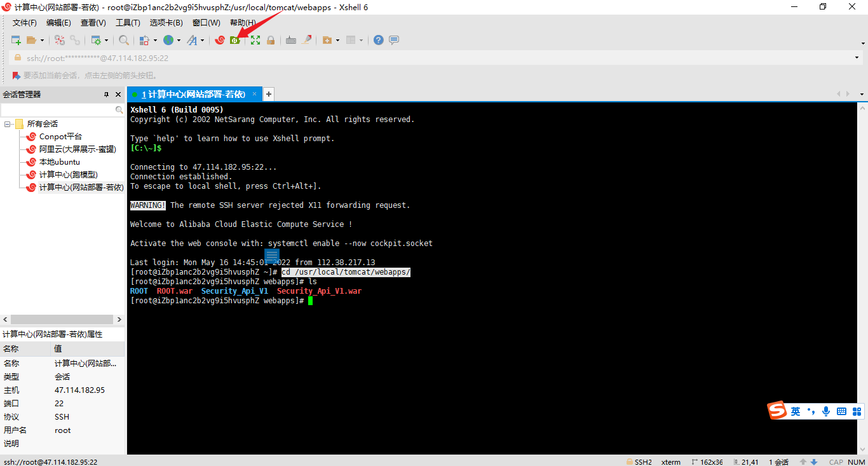Open the 查看(V) menu
The image size is (868, 466).
click(93, 23)
